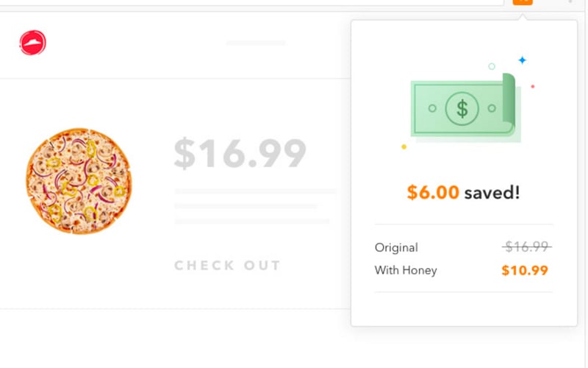This screenshot has width=588, height=368.
Task: Click the "Original" label in the popup
Action: point(396,247)
